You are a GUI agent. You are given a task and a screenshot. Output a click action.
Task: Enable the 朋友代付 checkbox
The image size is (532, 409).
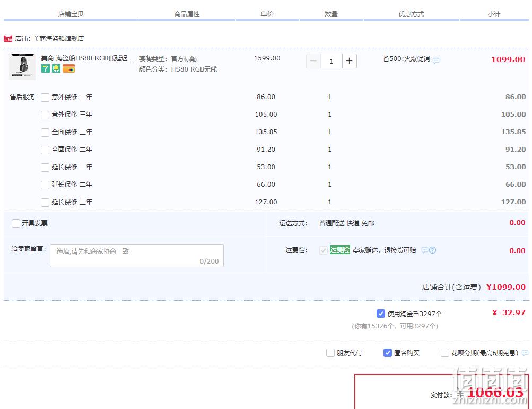pyautogui.click(x=330, y=353)
